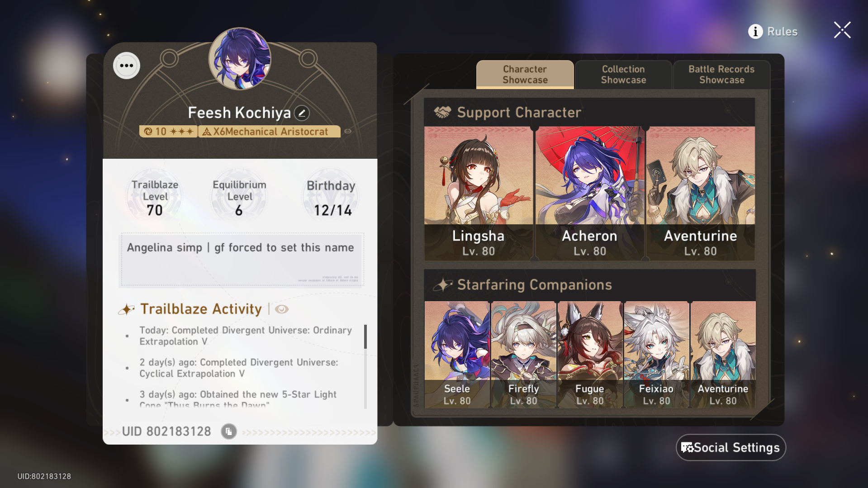Open Feixiao starfaring companion card
Screen dimensions: 868x488
click(656, 355)
